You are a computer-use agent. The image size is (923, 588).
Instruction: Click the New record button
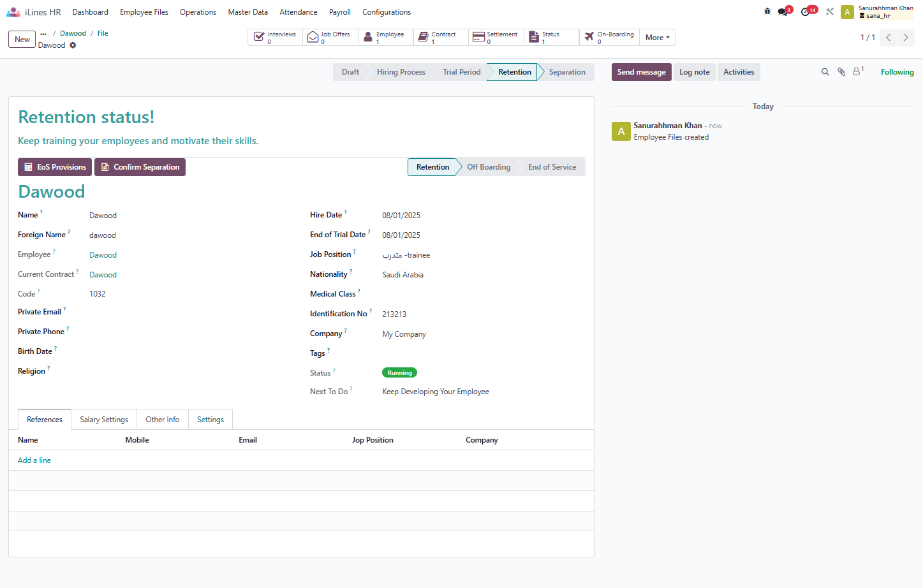pos(22,40)
